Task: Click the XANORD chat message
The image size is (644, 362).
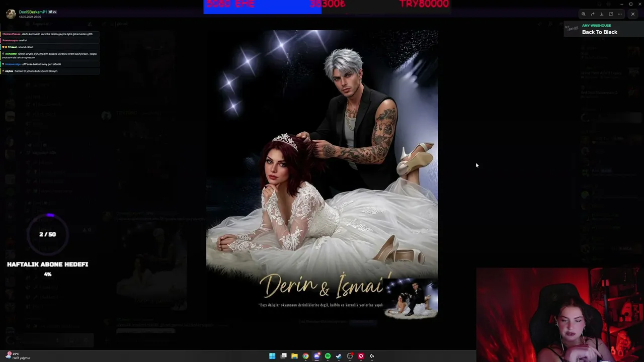Action: pyautogui.click(x=50, y=55)
